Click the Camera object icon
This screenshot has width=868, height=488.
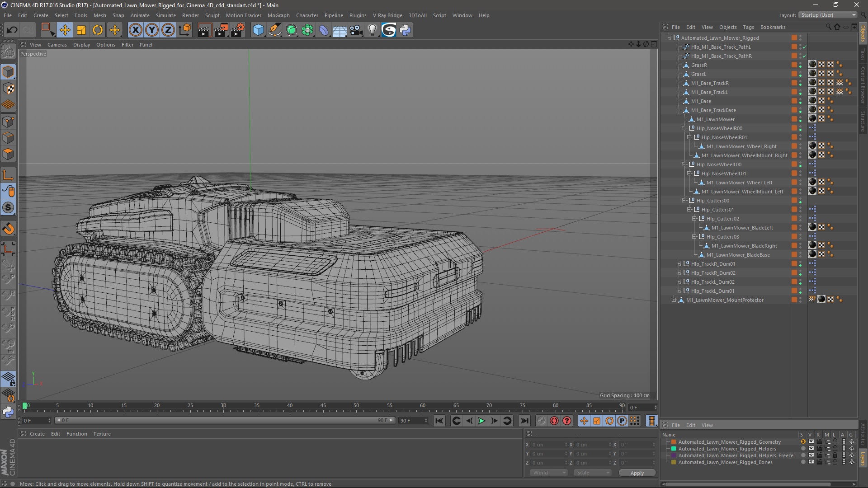356,30
